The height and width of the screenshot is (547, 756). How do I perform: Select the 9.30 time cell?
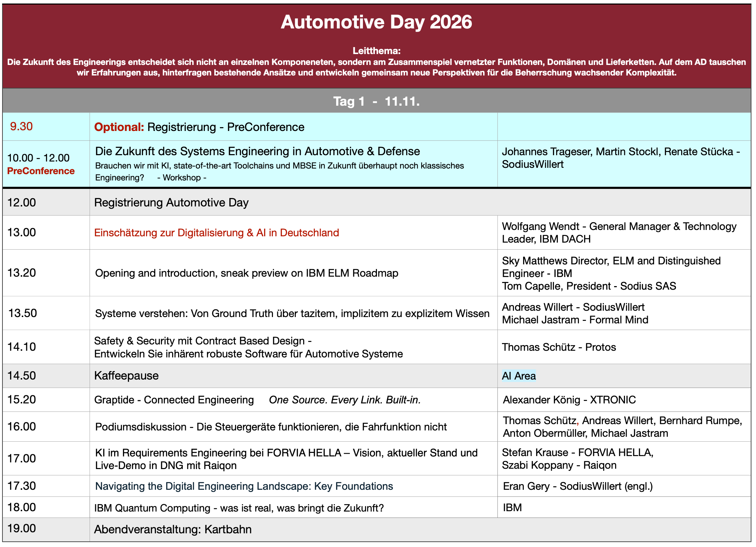46,126
